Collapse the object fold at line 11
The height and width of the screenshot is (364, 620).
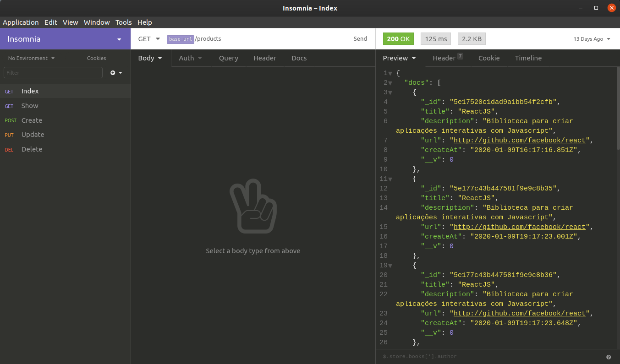tap(390, 179)
